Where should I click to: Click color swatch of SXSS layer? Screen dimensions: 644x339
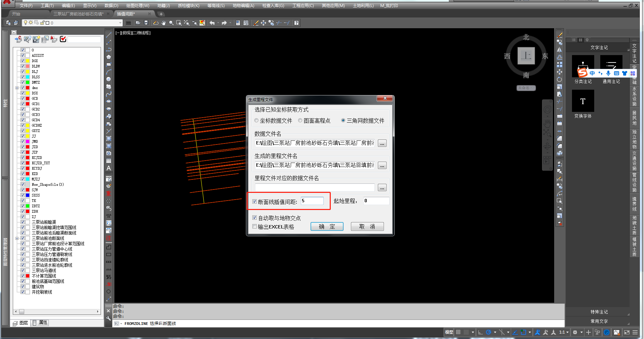point(28,195)
